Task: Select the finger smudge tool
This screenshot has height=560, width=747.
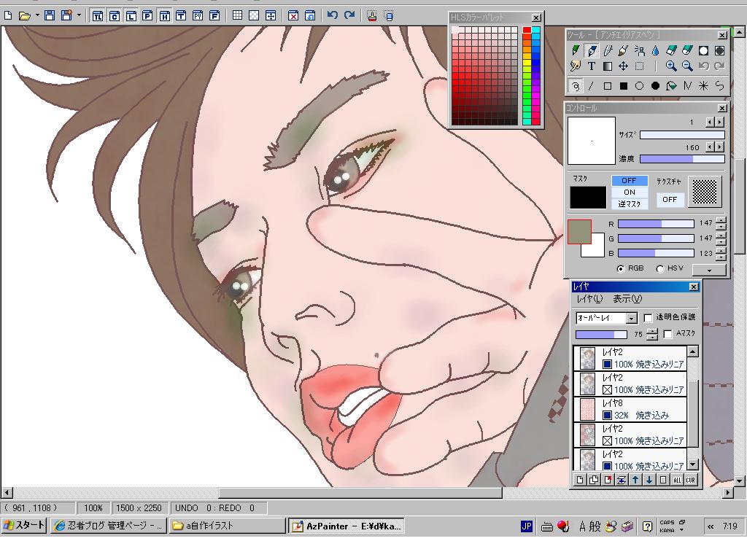Action: point(576,66)
